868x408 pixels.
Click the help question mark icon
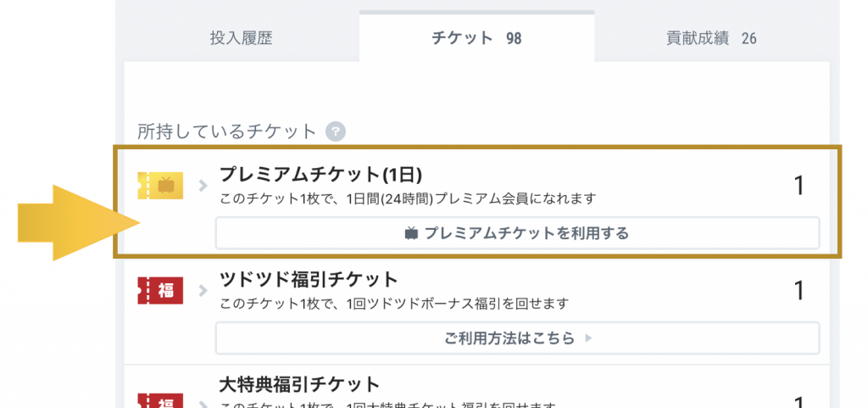pos(337,131)
